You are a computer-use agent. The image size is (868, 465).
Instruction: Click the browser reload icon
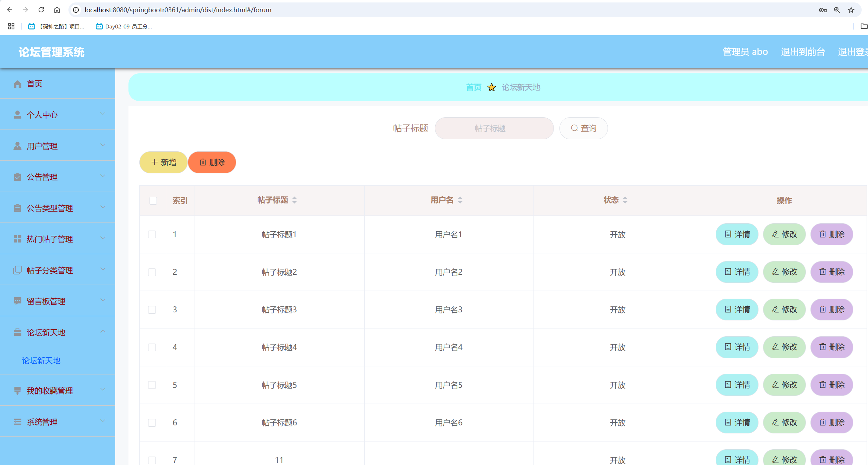pos(41,10)
